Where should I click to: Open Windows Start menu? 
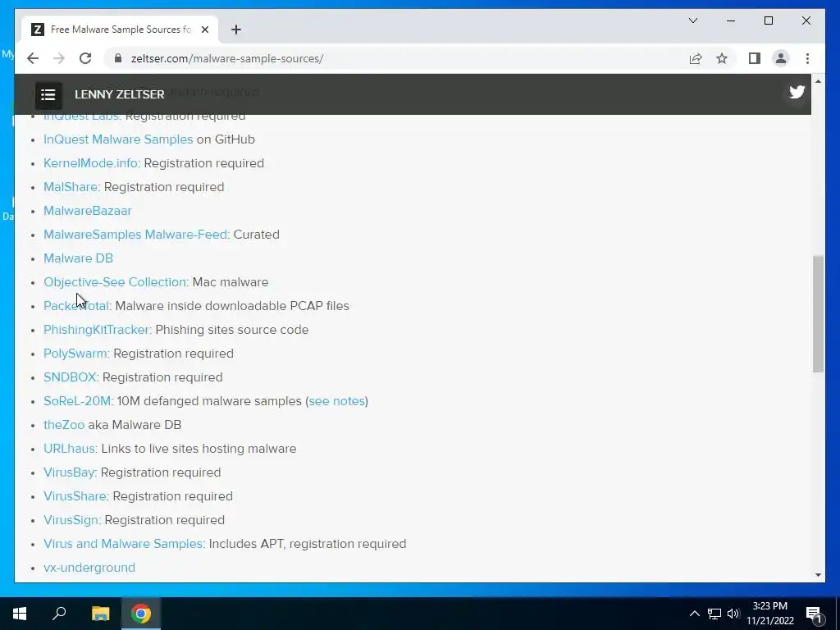pos(20,614)
